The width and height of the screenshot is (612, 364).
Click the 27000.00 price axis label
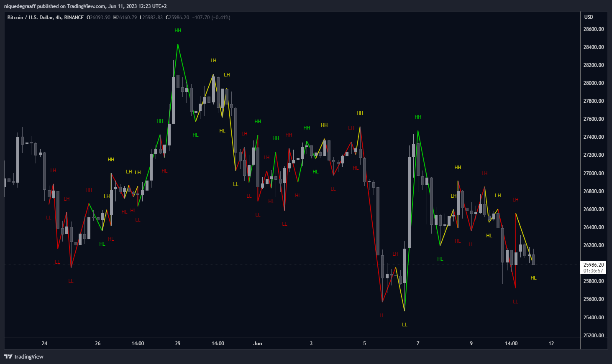[x=594, y=173]
